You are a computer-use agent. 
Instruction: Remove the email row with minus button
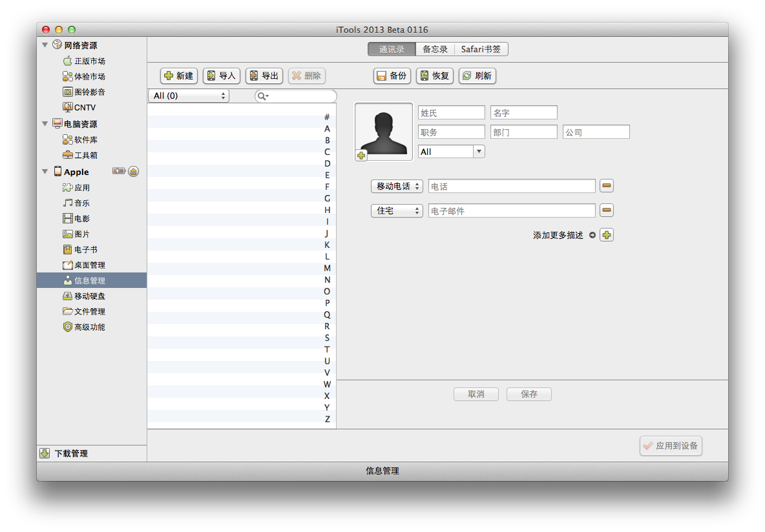pyautogui.click(x=607, y=210)
